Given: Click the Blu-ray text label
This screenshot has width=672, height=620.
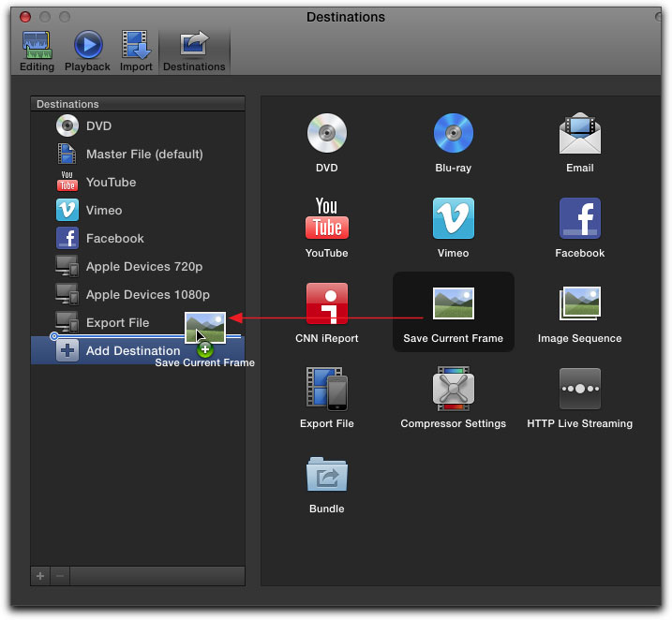Looking at the screenshot, I should click(x=453, y=168).
